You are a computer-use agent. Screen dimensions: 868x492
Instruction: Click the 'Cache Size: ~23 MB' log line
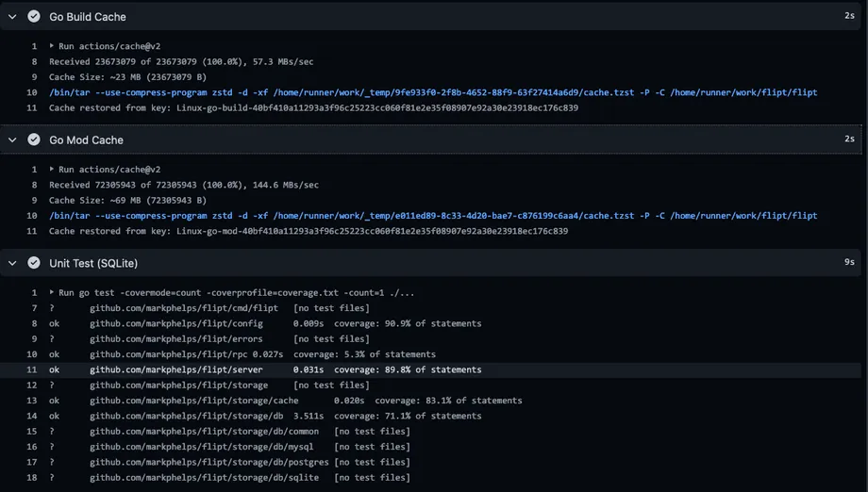(128, 77)
